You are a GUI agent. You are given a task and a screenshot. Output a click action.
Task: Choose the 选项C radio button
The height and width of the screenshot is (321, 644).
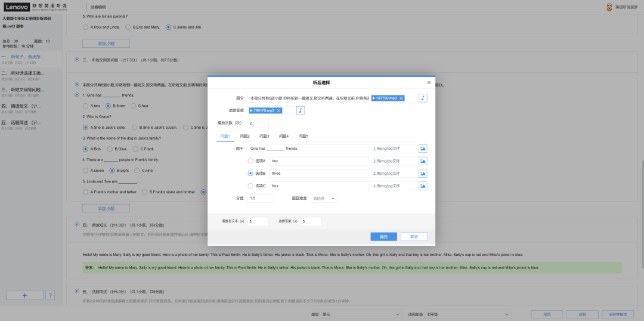(x=250, y=186)
